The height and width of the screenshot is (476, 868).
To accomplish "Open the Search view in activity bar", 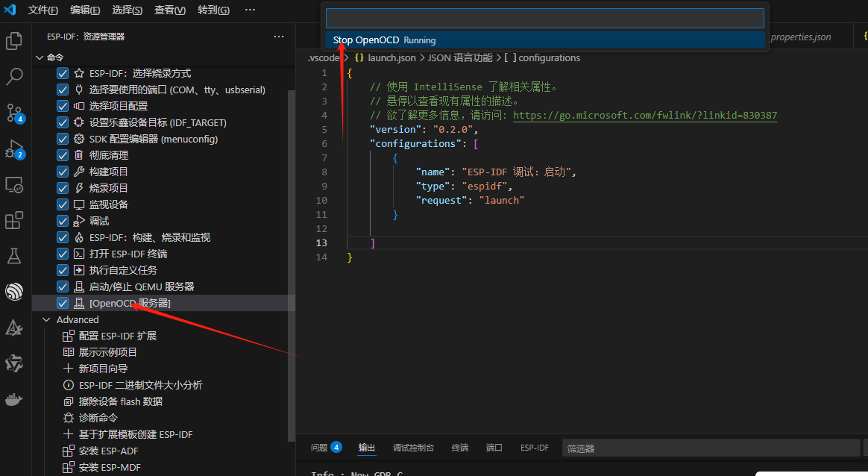I will (x=14, y=77).
